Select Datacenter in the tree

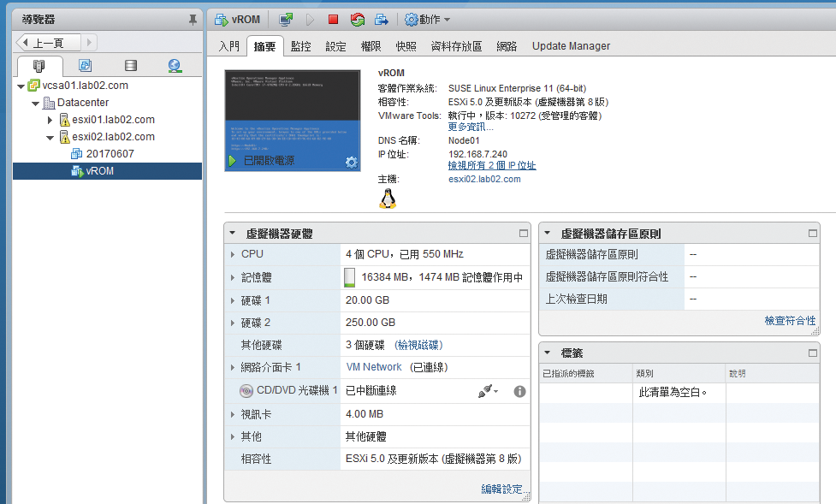tap(83, 103)
